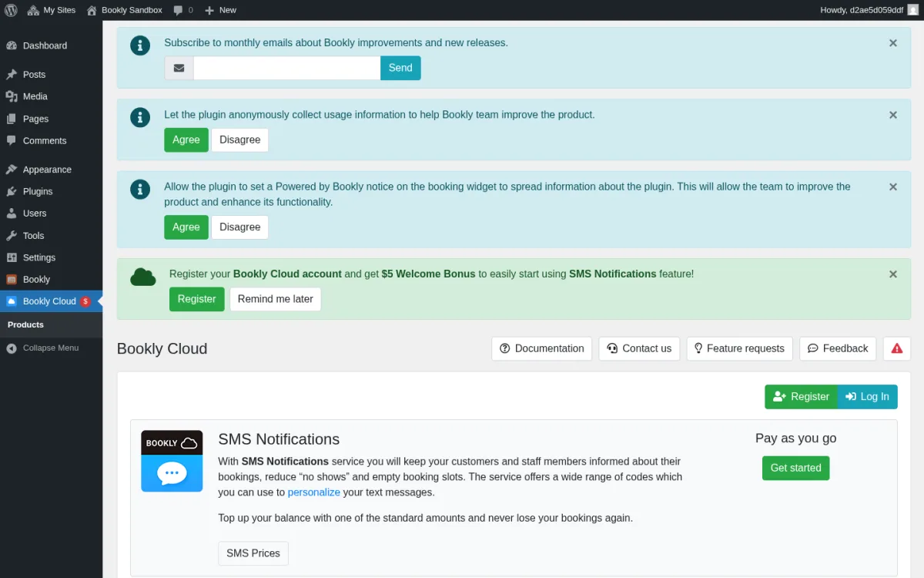
Task: Focus the subscription email input field
Action: [286, 68]
